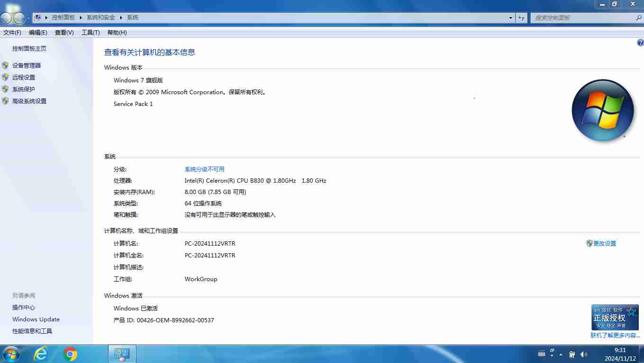Click the volume icon in the system tray

pyautogui.click(x=583, y=354)
